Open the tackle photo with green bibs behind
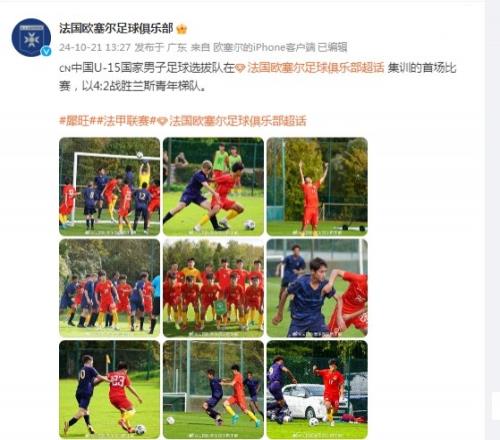This screenshot has width=500, height=440. [213, 187]
